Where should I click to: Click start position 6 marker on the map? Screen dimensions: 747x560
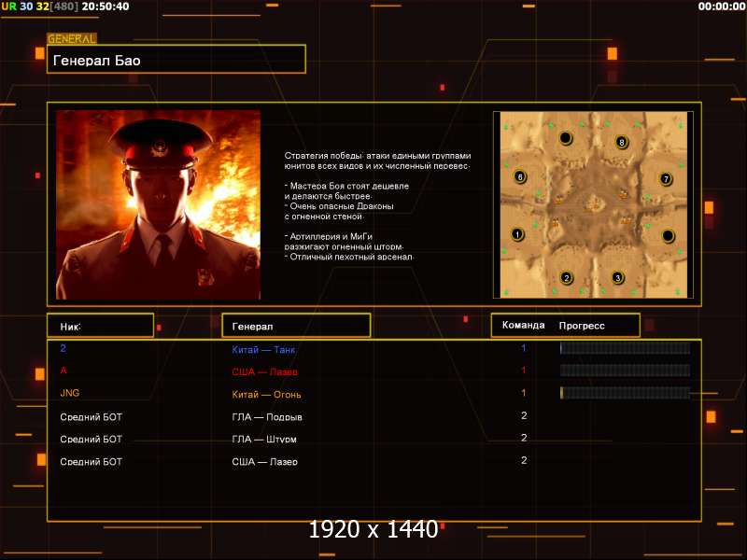point(520,176)
